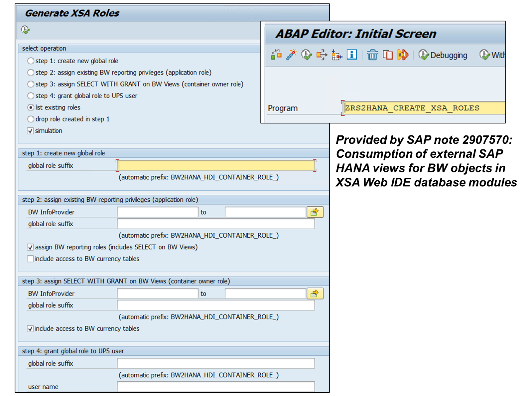Image resolution: width=532 pixels, height=396 pixels.
Task: Open step 2 multiple selection button
Action: 315,212
